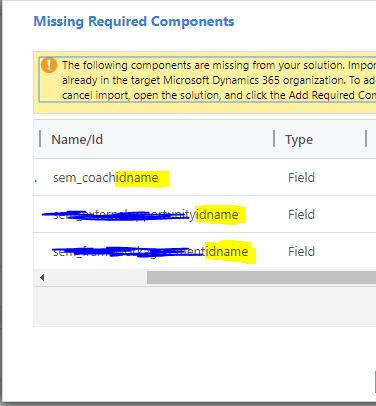Click Field type in the last idname row

301,251
